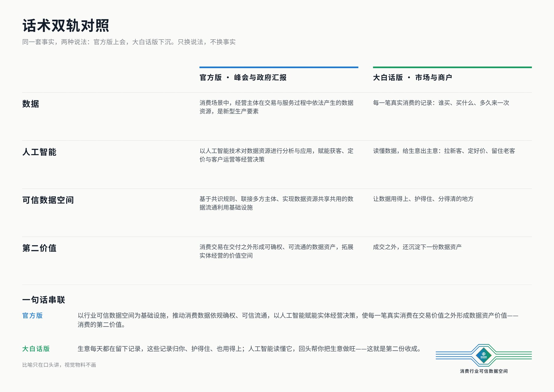The height and width of the screenshot is (392, 554).
Task: Select the subtitle starting 同一套事实
Action: (129, 42)
